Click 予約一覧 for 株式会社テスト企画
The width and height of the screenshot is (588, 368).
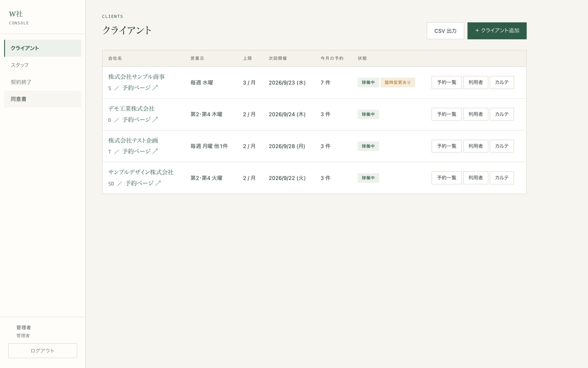pyautogui.click(x=447, y=146)
